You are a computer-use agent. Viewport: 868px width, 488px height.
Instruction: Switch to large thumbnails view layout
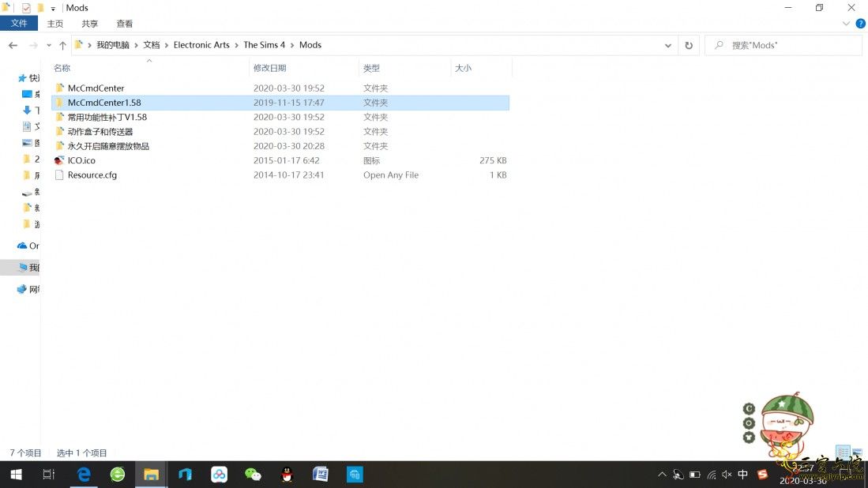[857, 452]
